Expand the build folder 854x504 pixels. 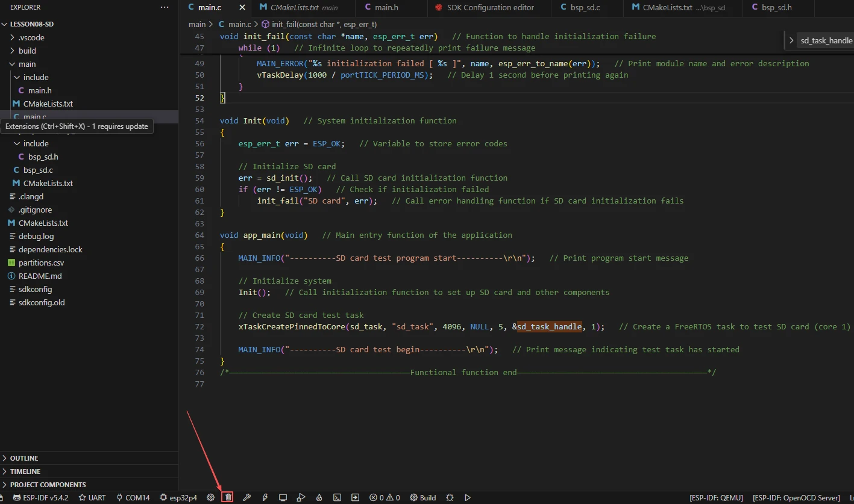pyautogui.click(x=27, y=51)
